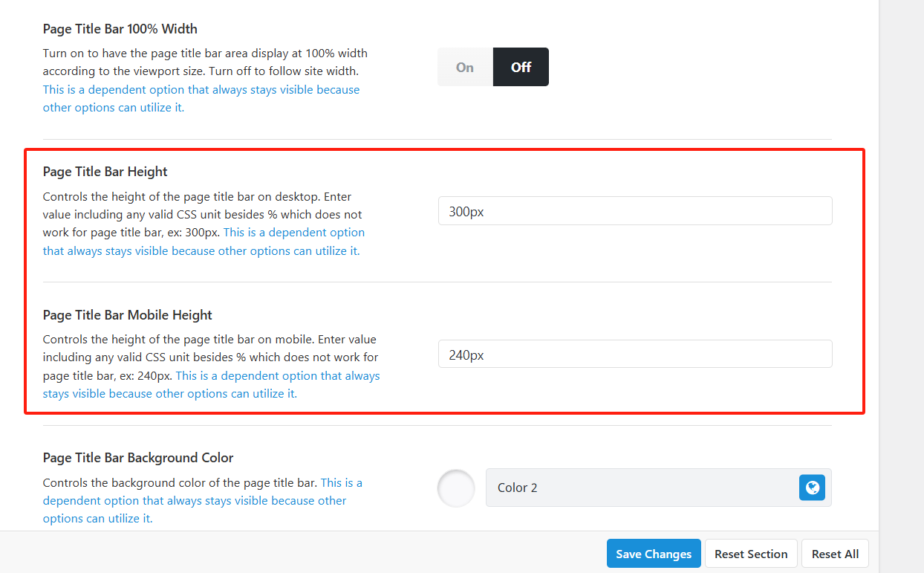Click the Reset Section button
The height and width of the screenshot is (573, 924).
750,554
